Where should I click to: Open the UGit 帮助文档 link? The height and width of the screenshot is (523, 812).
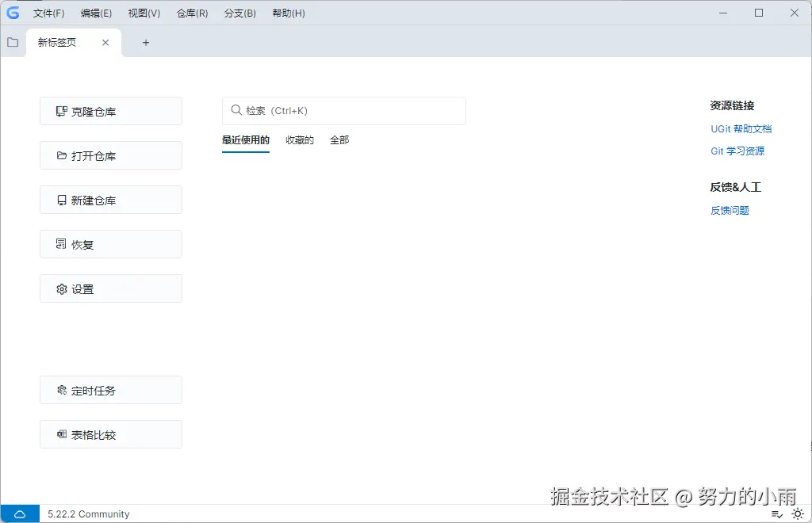tap(741, 129)
